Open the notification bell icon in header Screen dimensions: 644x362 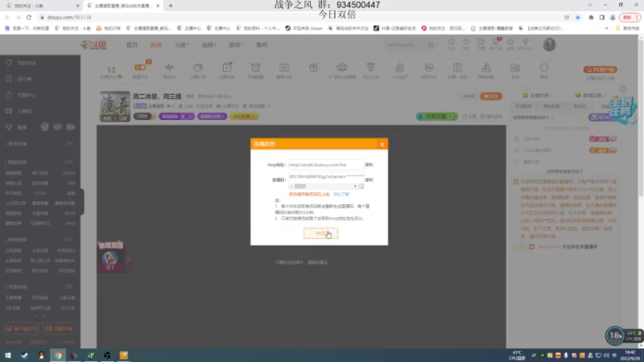(x=510, y=44)
